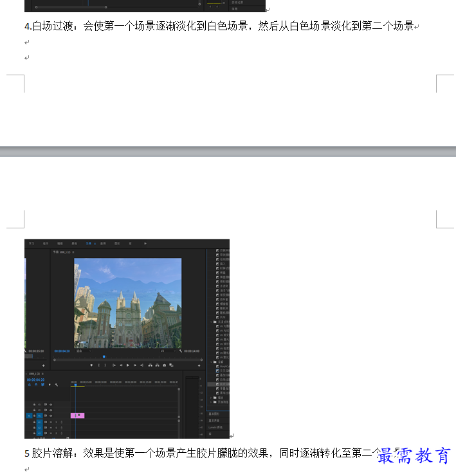Click the Mark Out bracket icon
This screenshot has width=456, height=476.
click(105, 365)
